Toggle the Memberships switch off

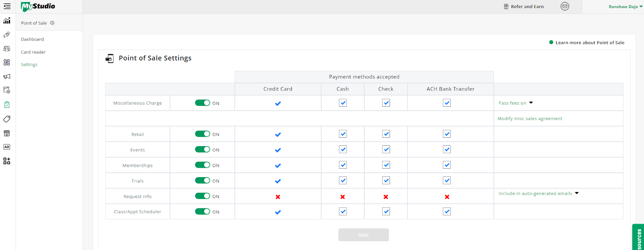(202, 165)
